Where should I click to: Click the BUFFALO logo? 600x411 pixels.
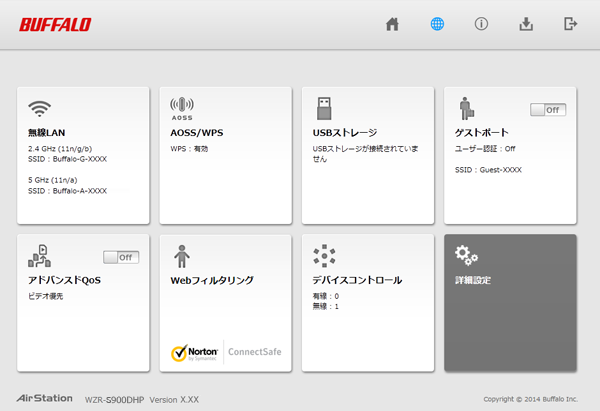tap(55, 25)
